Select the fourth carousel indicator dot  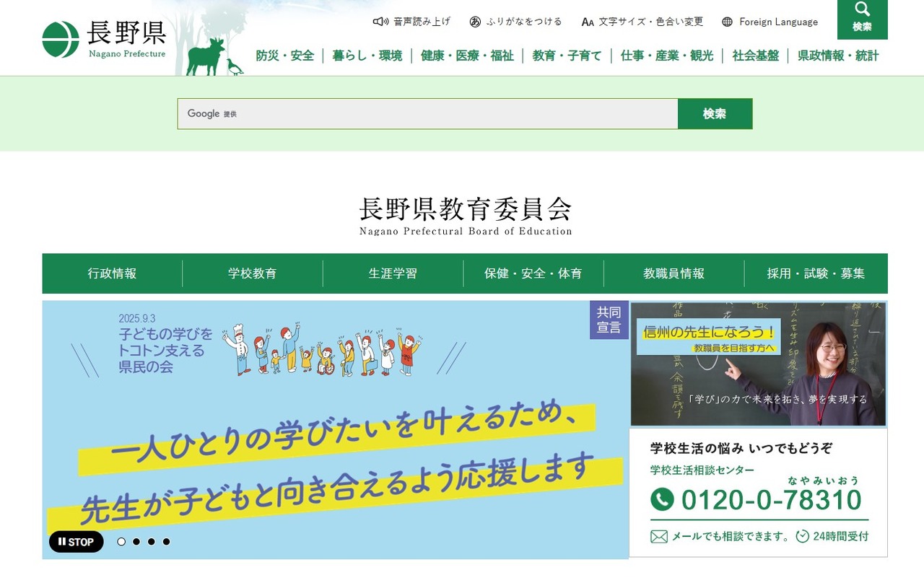pos(167,541)
